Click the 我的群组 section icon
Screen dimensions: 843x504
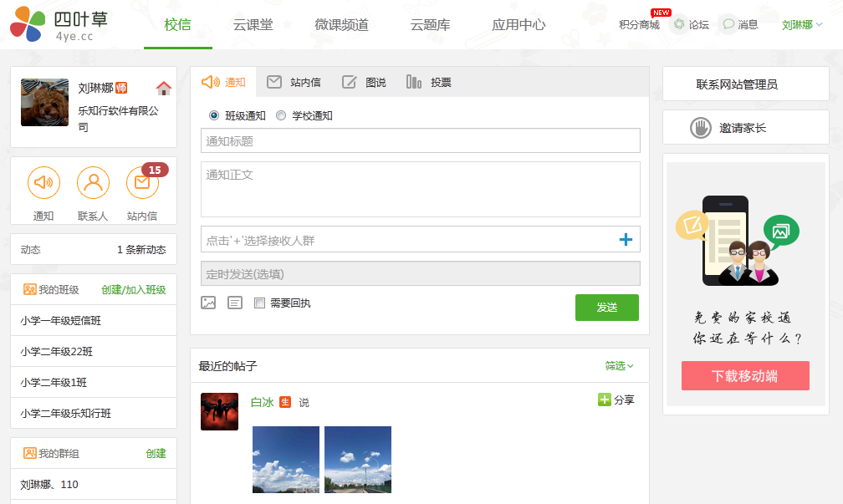29,453
